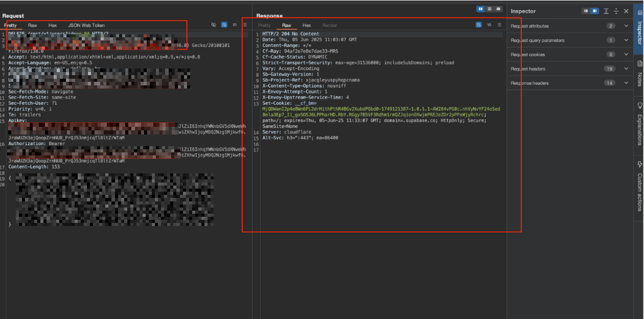The width and height of the screenshot is (644, 319).
Task: Toggle word wrap in Response pane
Action: point(479,25)
